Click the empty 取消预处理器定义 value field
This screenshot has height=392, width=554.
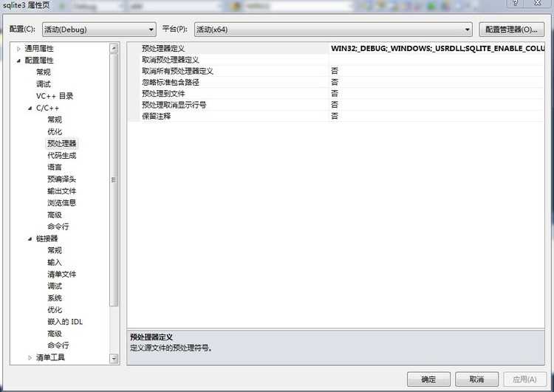coord(437,60)
